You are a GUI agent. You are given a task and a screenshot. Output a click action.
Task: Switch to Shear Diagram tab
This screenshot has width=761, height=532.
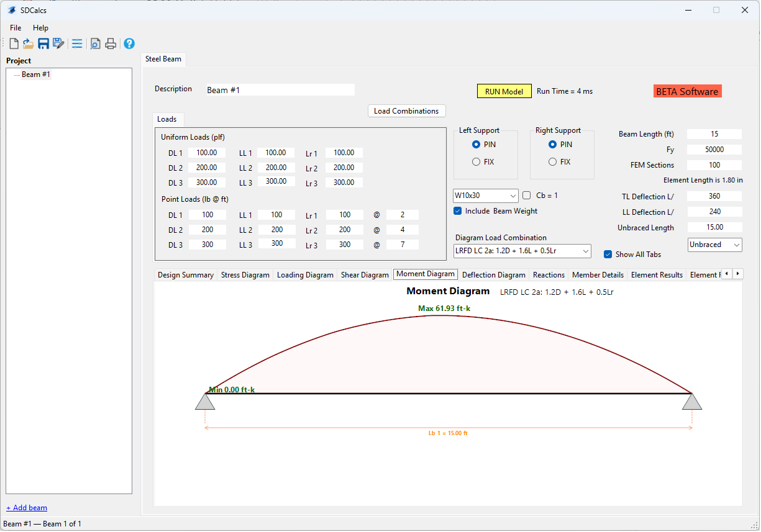[x=365, y=275]
